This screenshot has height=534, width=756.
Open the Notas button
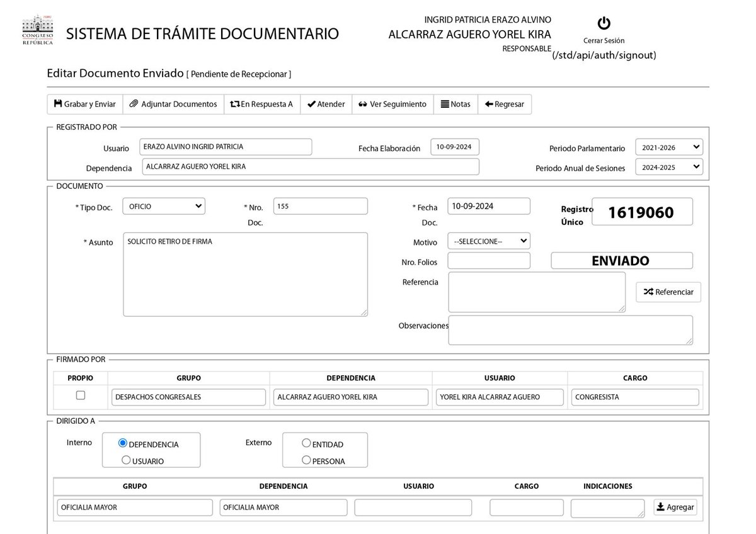click(x=455, y=104)
